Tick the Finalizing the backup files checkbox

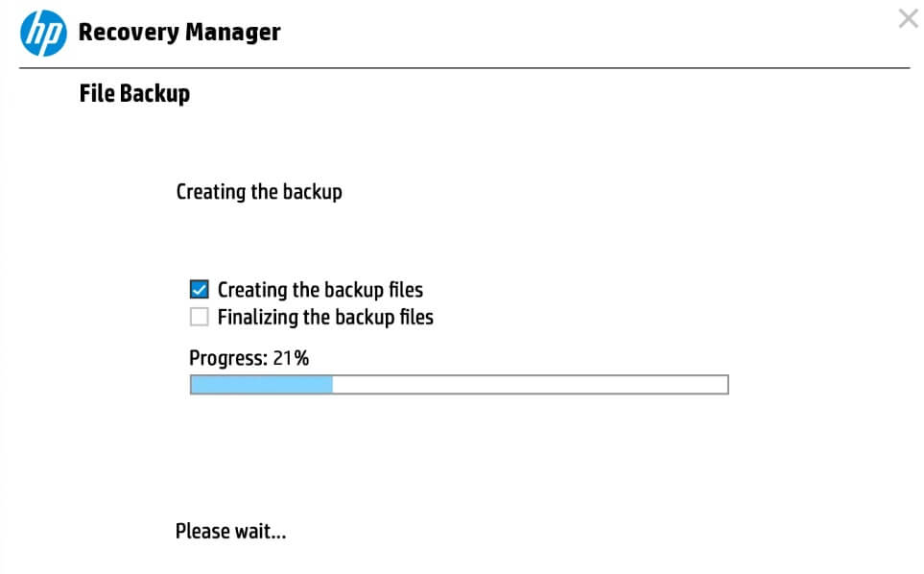tap(200, 317)
